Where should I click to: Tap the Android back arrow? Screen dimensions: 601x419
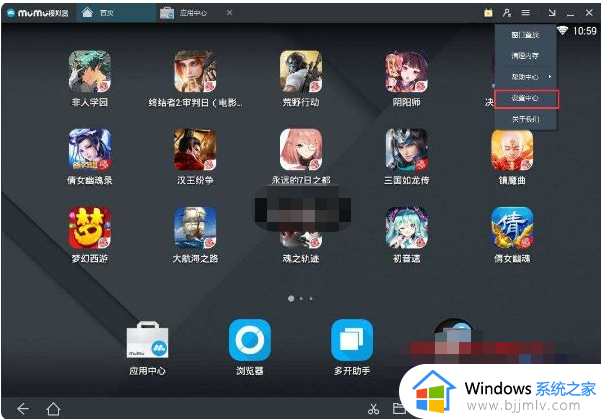tap(23, 409)
